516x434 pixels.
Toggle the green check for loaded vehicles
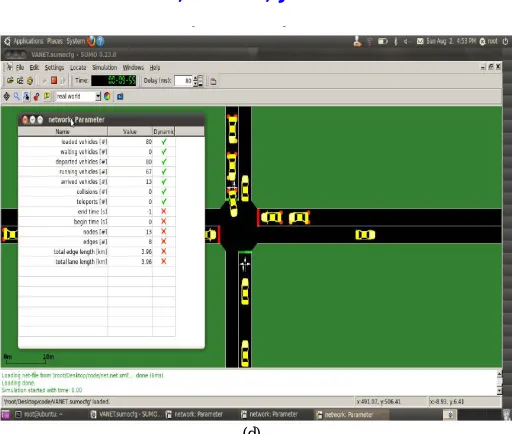164,142
